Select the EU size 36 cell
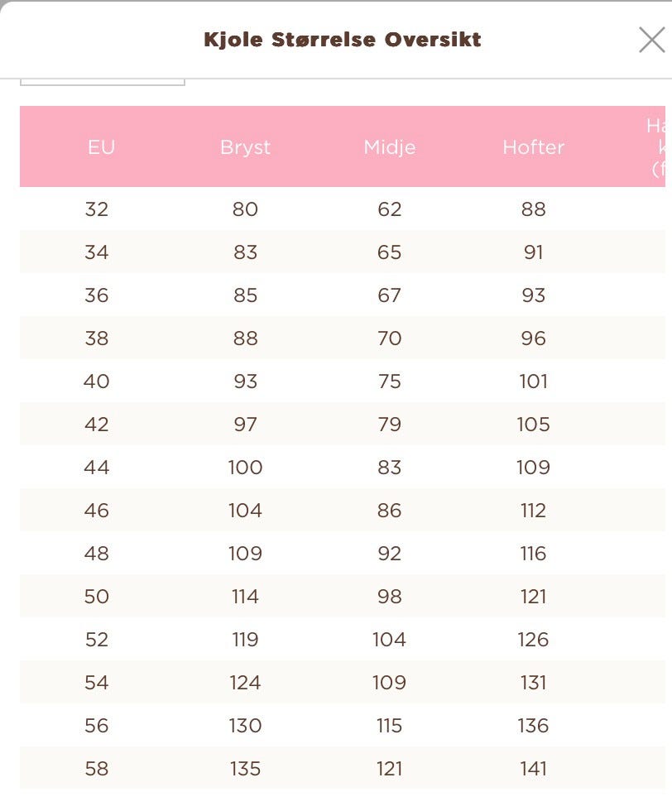 point(97,295)
